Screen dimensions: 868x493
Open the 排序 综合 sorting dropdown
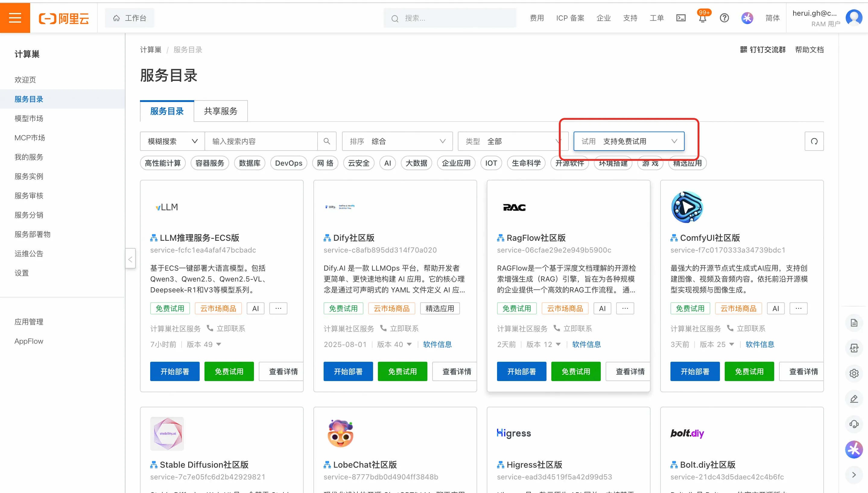(397, 141)
